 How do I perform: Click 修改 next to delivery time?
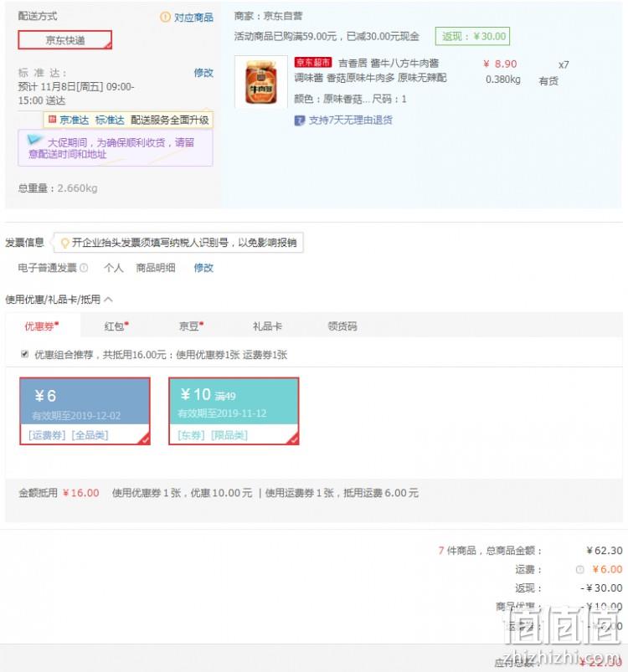(203, 73)
